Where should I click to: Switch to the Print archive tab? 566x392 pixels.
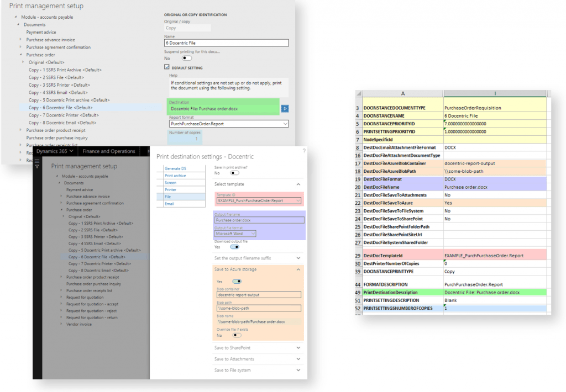tap(175, 176)
